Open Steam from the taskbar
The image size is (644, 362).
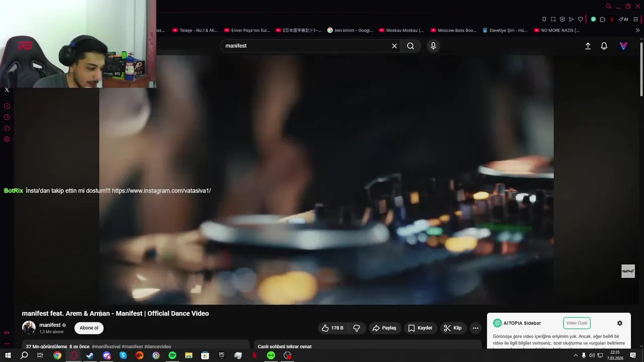point(90,355)
